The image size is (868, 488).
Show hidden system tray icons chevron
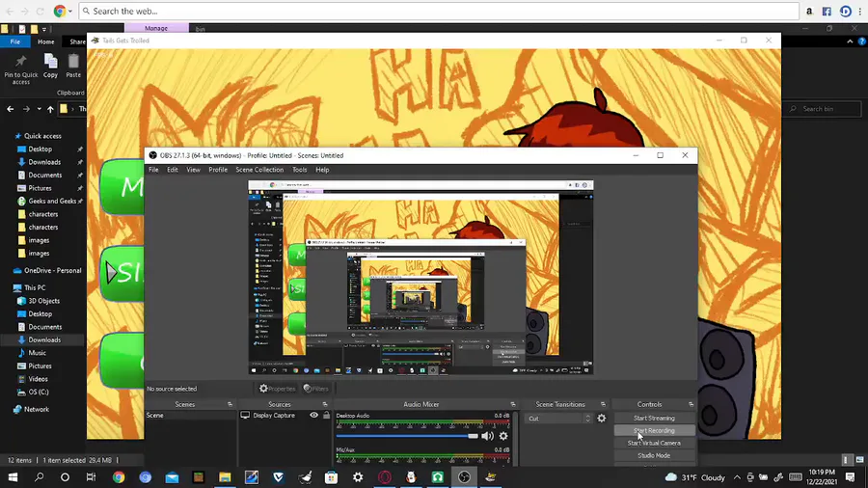737,477
